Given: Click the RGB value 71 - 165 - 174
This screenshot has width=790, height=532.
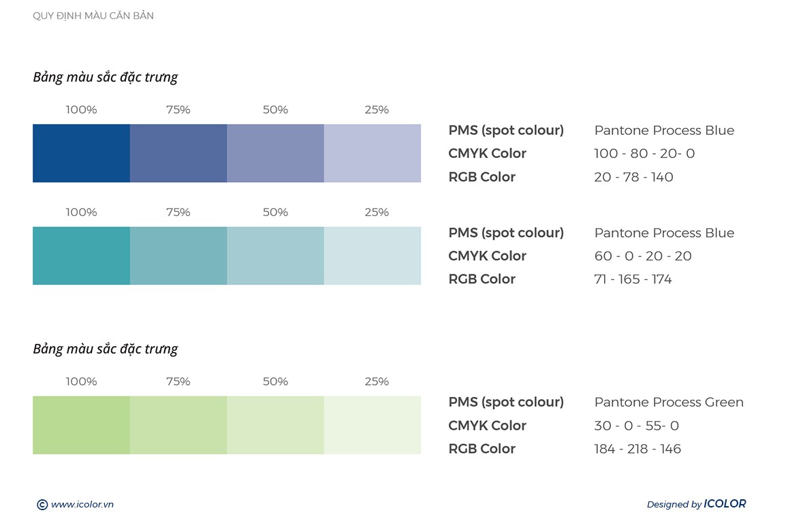Looking at the screenshot, I should click(x=633, y=279).
